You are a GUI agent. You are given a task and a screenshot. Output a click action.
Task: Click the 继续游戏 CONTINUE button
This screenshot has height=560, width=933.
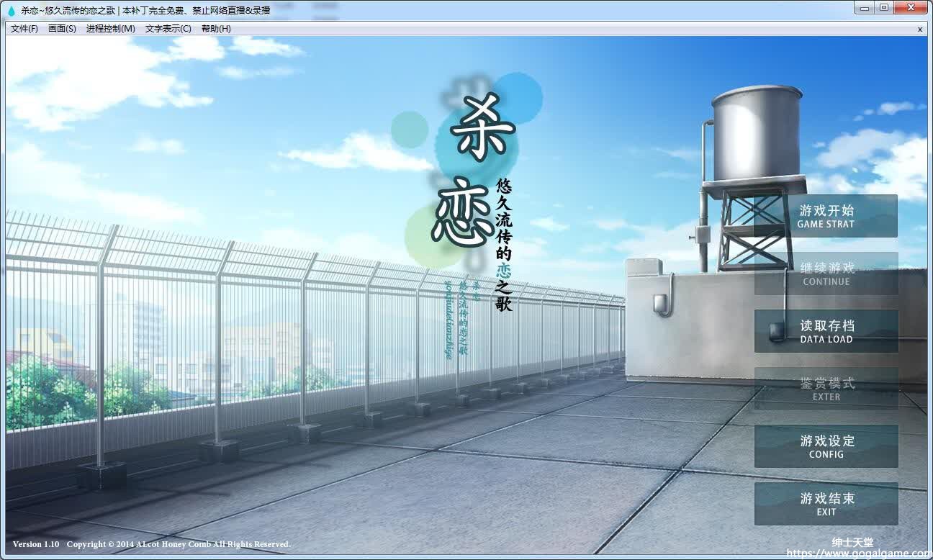(826, 274)
